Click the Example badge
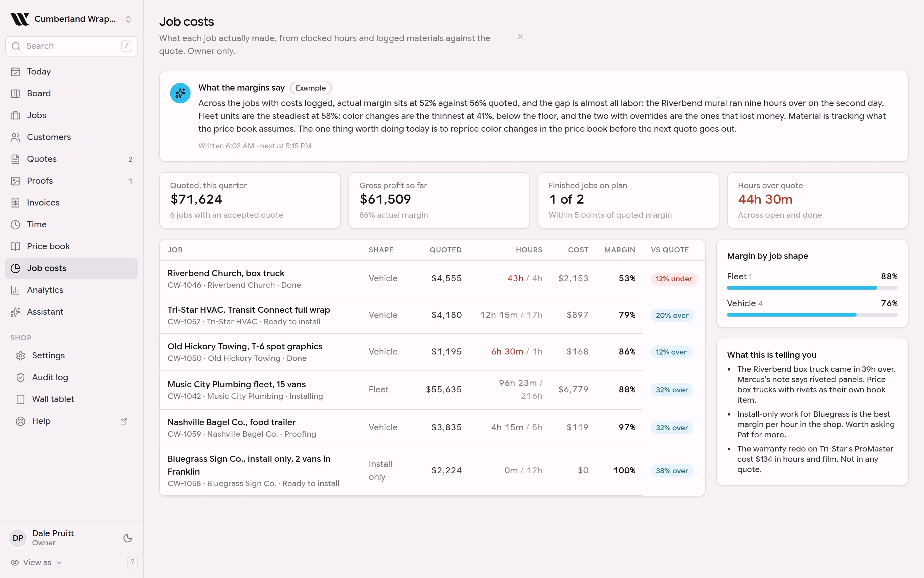Image resolution: width=924 pixels, height=578 pixels. (311, 88)
